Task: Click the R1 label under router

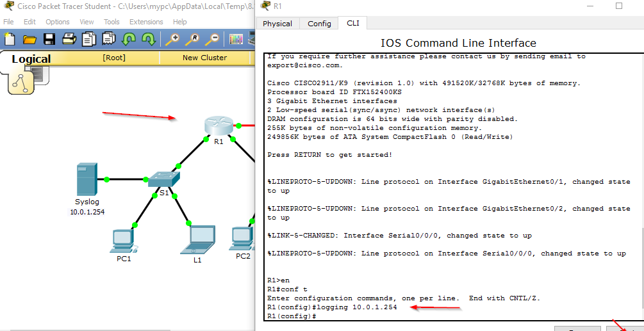Action: (x=218, y=141)
